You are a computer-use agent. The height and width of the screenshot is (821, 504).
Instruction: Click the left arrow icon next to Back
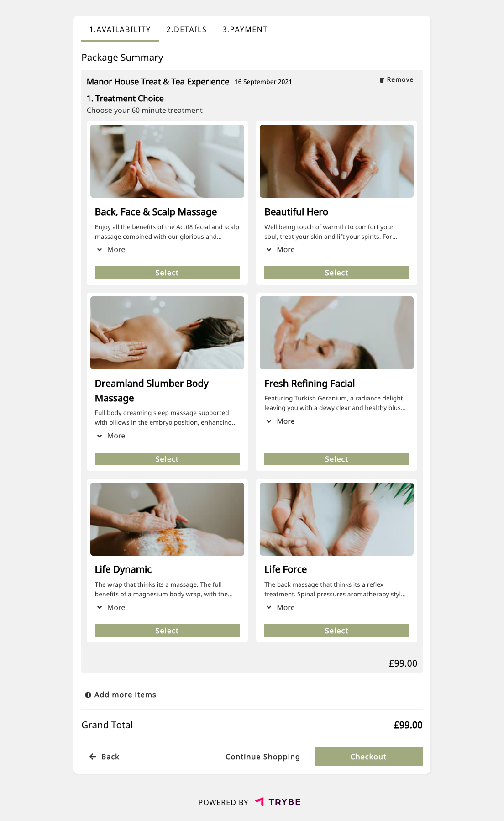click(x=93, y=757)
